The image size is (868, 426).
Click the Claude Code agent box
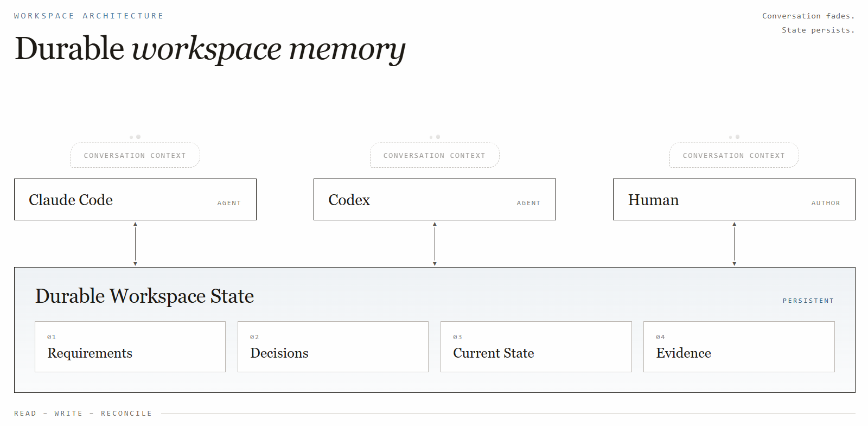coord(135,199)
